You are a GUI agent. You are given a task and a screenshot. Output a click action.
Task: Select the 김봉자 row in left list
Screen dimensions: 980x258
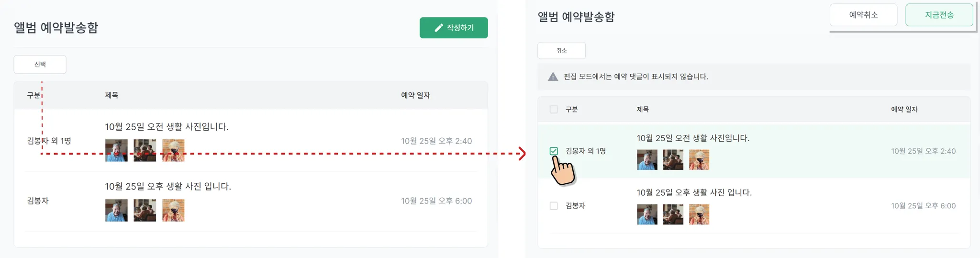(251, 201)
